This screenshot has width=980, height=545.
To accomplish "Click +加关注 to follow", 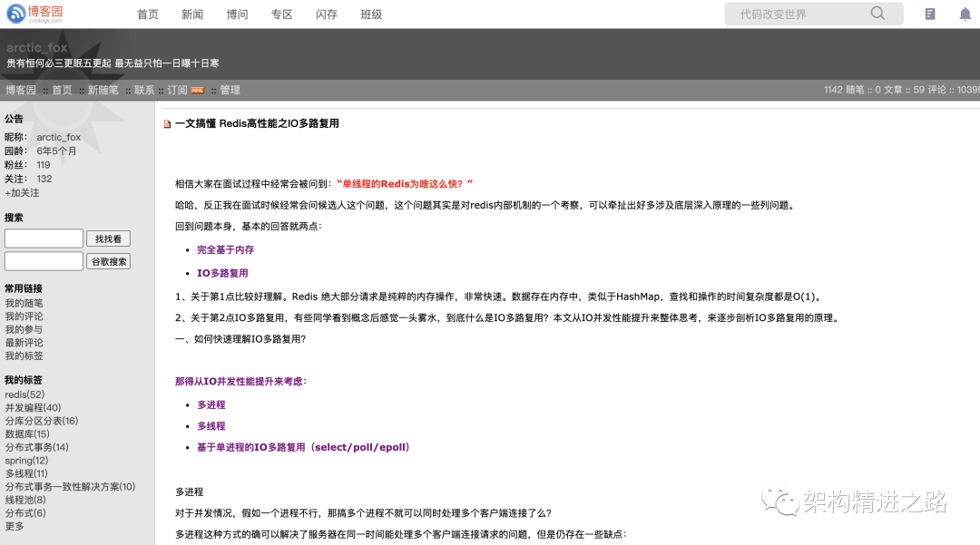I will [x=22, y=193].
